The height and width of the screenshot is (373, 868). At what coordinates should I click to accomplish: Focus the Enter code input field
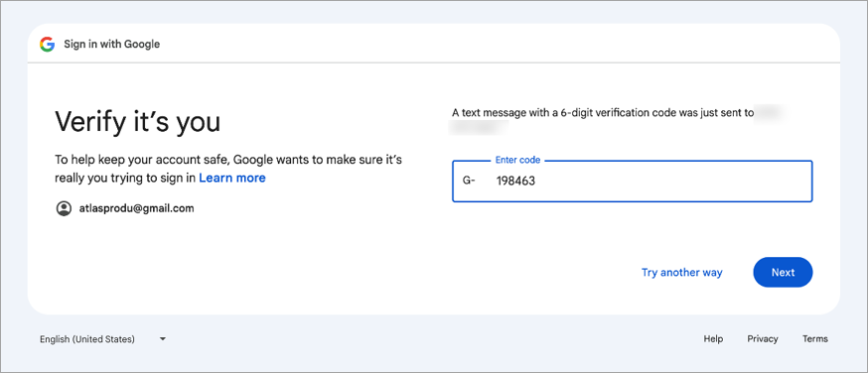coord(633,182)
